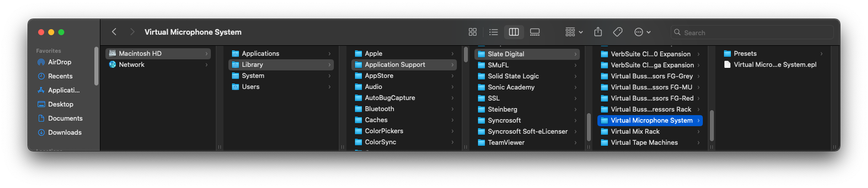
Task: Select Virtual Micro...e System.epl file
Action: click(773, 64)
